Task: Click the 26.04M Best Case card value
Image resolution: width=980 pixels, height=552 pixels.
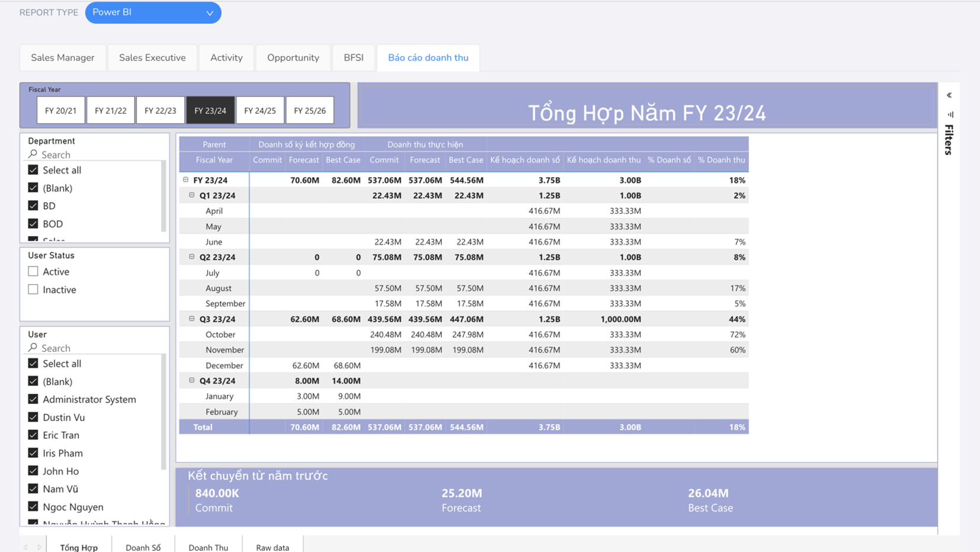Action: [708, 493]
